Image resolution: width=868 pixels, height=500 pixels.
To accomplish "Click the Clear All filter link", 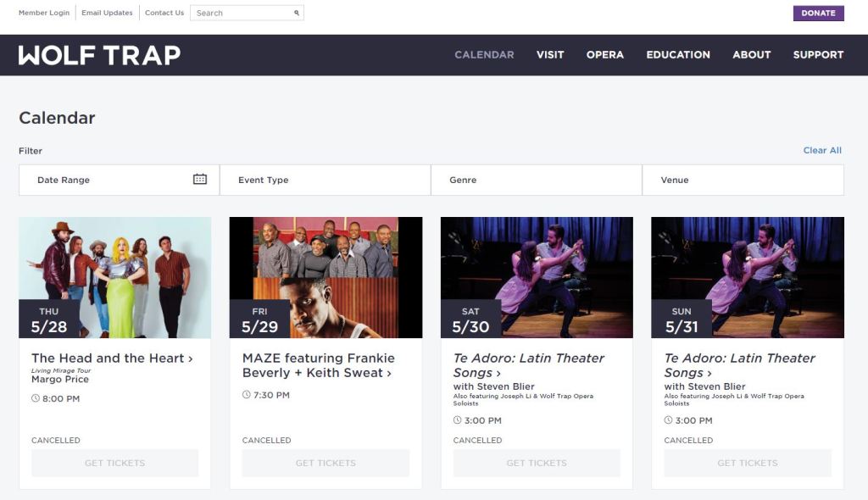I will (x=822, y=151).
